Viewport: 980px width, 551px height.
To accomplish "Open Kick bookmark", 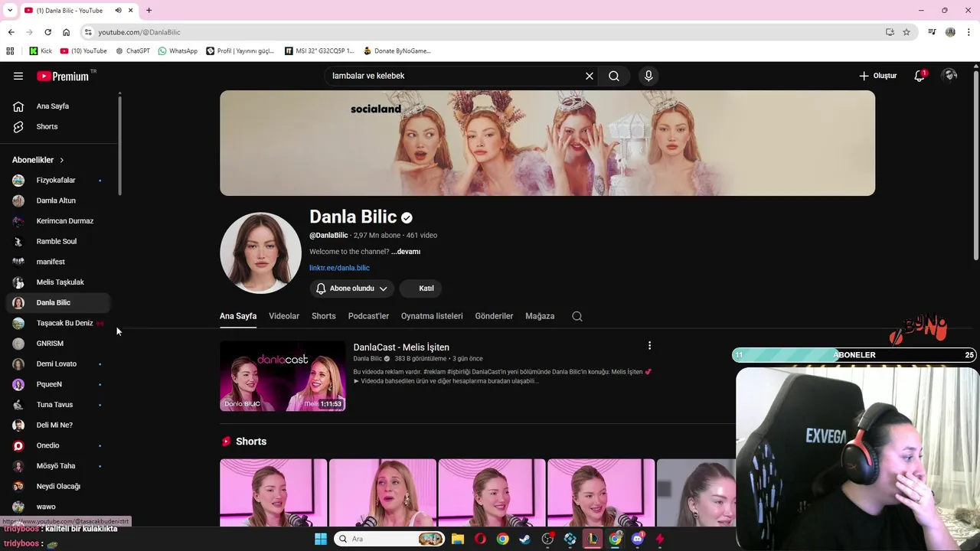I will coord(41,51).
